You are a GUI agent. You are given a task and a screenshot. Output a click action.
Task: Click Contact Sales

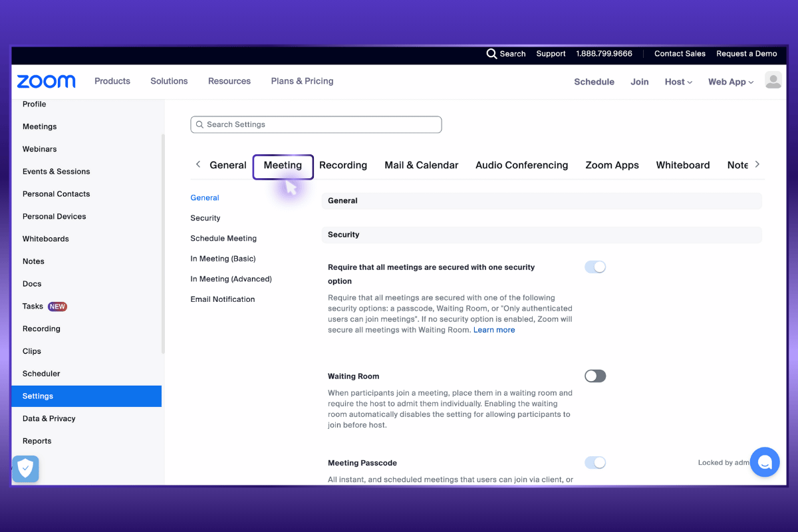680,54
